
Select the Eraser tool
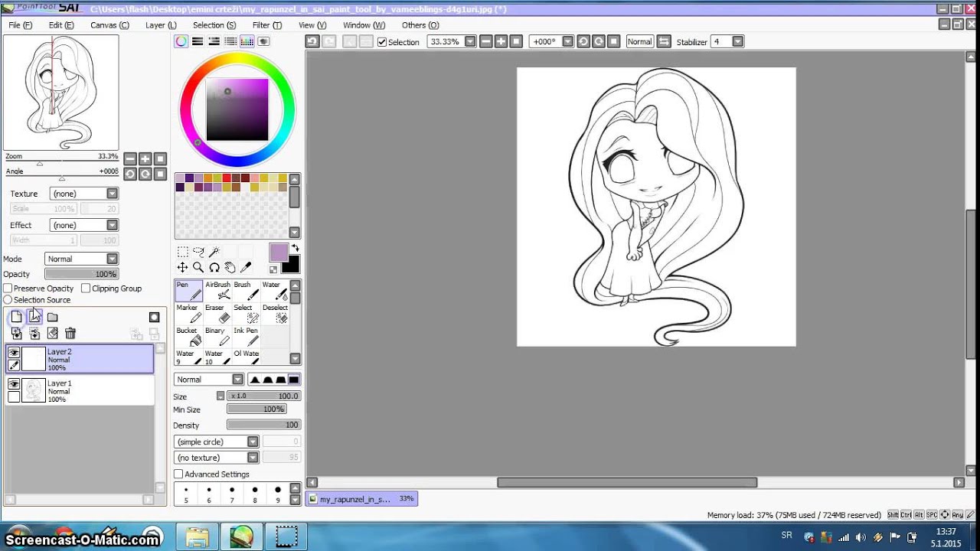coord(217,315)
